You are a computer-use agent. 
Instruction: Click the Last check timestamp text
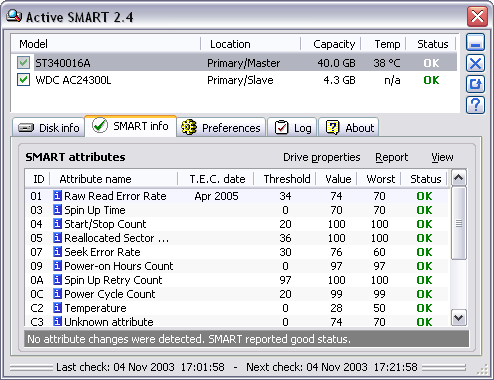(140, 367)
